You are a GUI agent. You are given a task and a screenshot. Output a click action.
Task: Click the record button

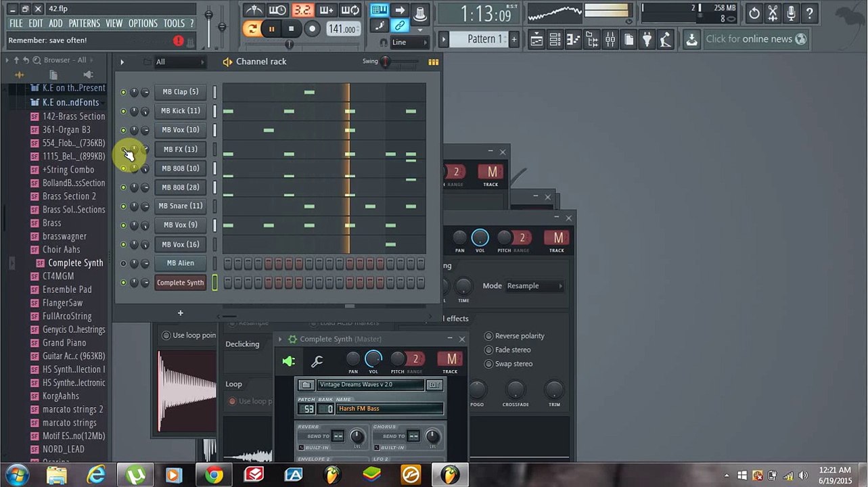[x=312, y=28]
